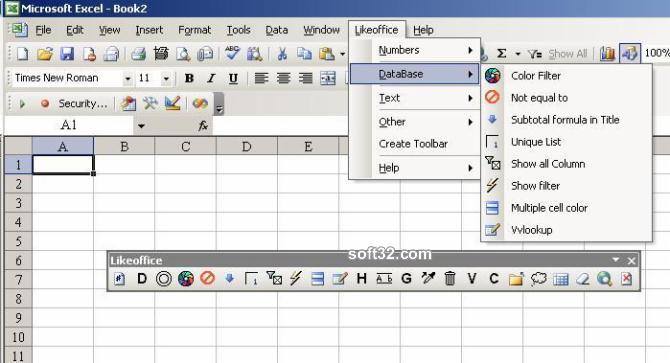Open the Format menu
The height and width of the screenshot is (363, 670).
(x=194, y=30)
